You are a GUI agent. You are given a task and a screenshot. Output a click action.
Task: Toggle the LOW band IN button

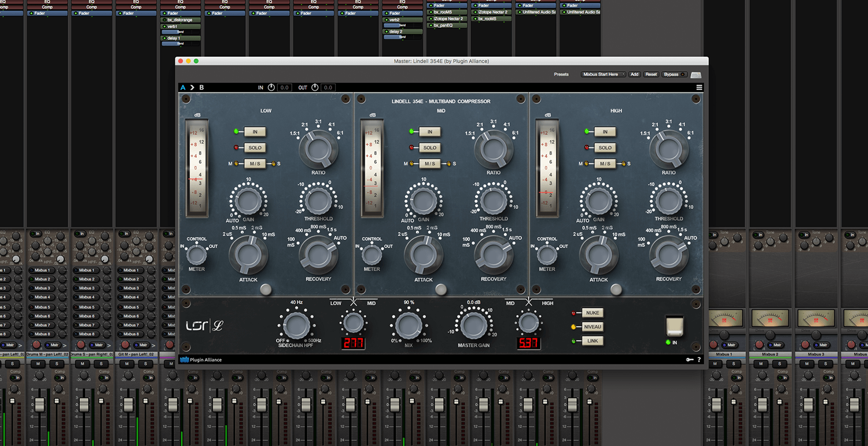coord(255,132)
